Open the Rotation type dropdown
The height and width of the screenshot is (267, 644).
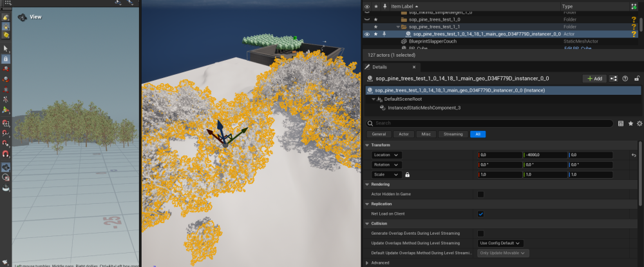coord(386,165)
